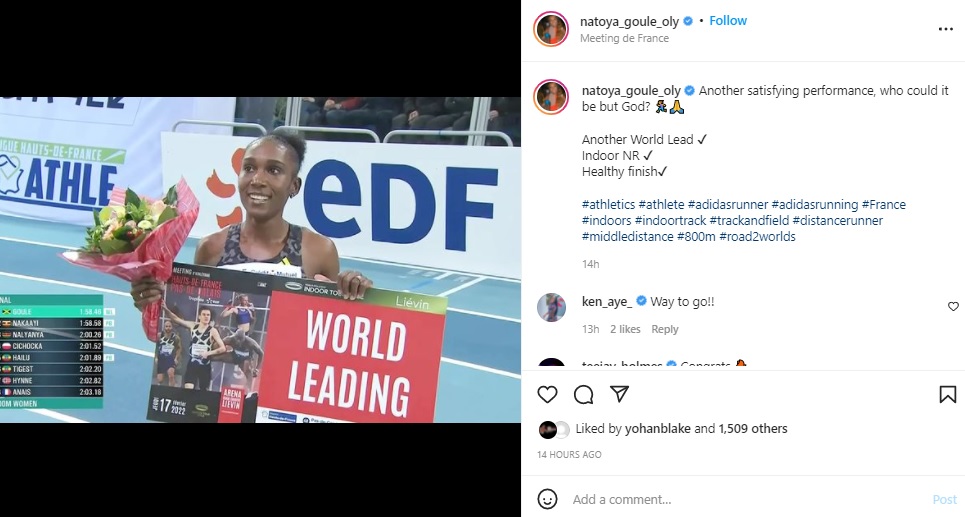Open emoji picker smiley icon
Image resolution: width=965 pixels, height=517 pixels.
547,499
